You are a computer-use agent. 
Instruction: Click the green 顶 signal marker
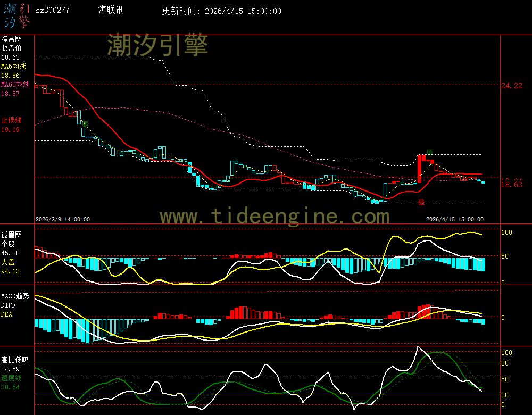(429, 152)
